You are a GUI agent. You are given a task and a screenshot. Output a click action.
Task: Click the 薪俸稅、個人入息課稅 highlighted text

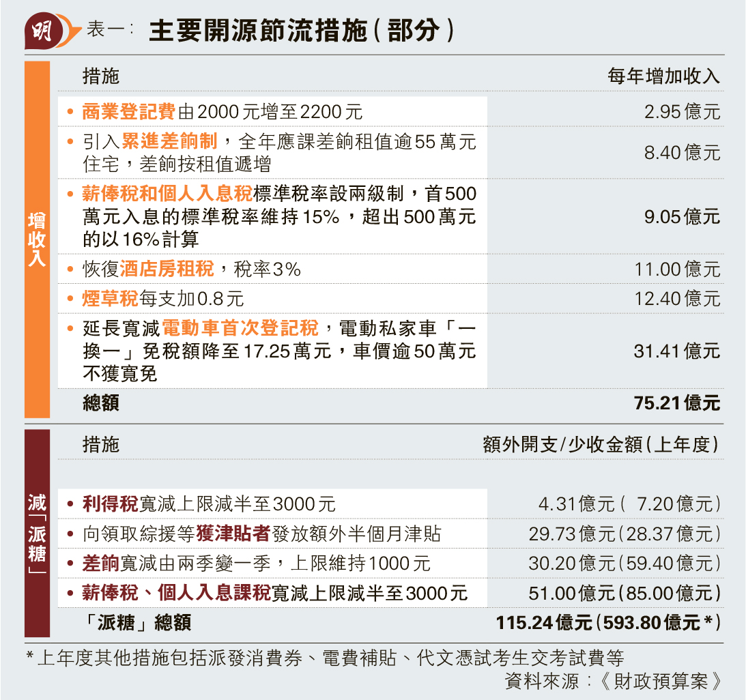click(x=176, y=592)
